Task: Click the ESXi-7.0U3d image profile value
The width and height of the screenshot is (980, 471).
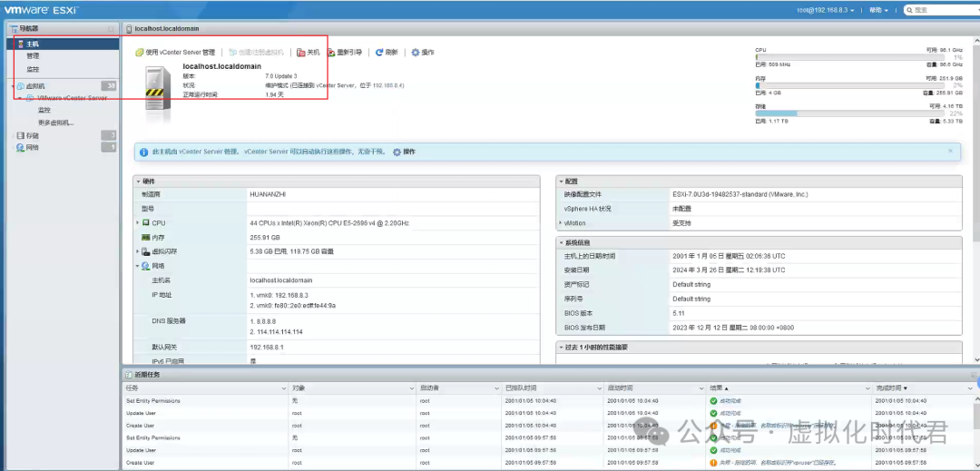Action: 740,195
